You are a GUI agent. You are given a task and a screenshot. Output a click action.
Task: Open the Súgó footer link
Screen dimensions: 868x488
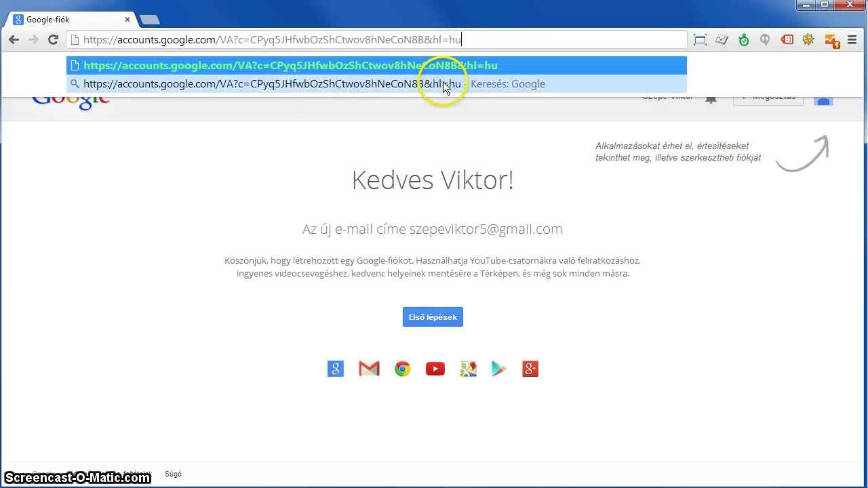pos(173,474)
